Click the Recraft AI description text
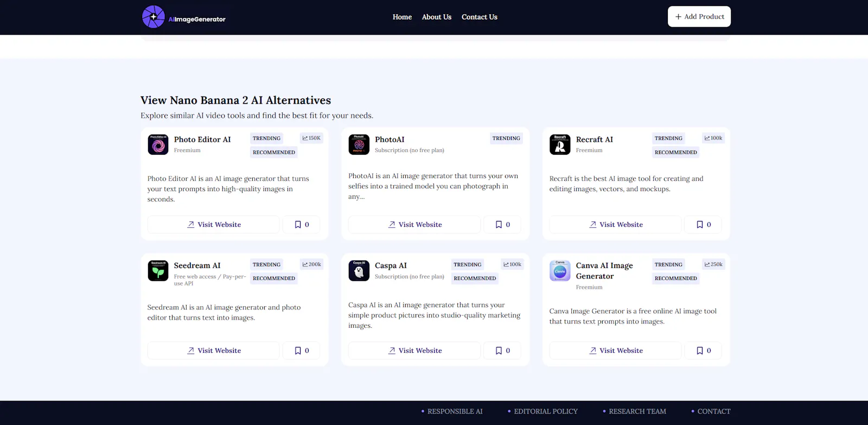Viewport: 868px width, 425px height. [626, 183]
